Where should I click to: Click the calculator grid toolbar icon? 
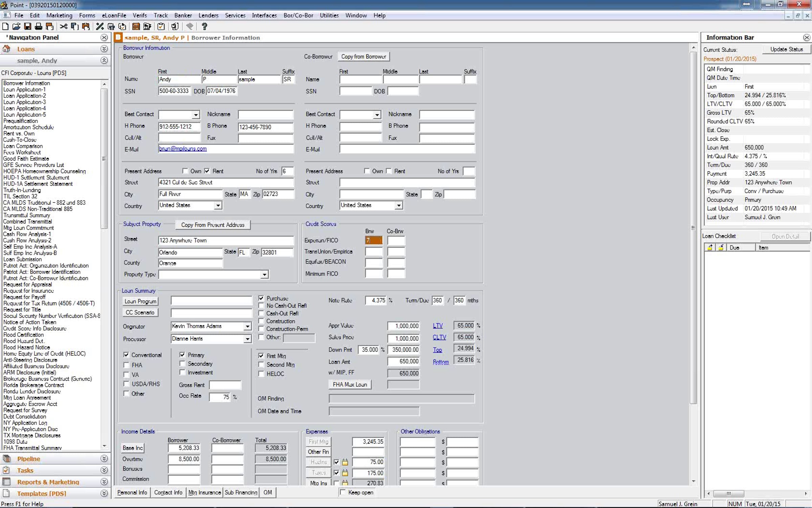[136, 26]
